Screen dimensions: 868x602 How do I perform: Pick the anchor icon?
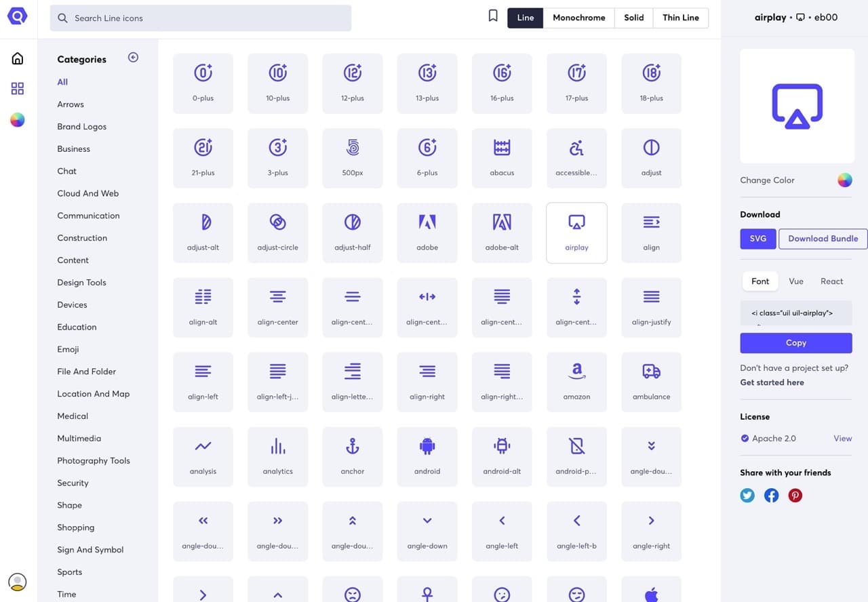point(353,456)
